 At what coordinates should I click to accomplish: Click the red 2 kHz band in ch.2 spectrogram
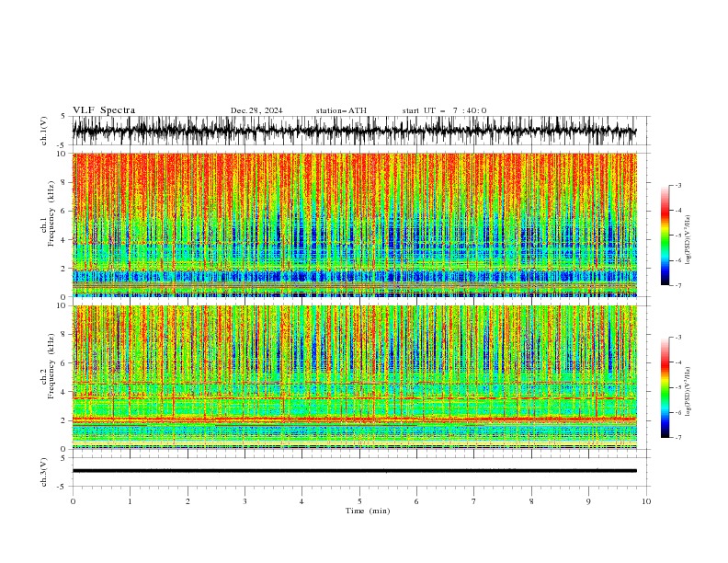tap(354, 419)
